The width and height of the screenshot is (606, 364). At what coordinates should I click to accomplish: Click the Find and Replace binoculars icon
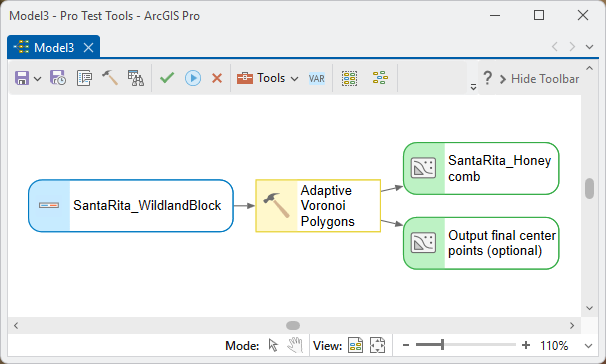(x=136, y=78)
